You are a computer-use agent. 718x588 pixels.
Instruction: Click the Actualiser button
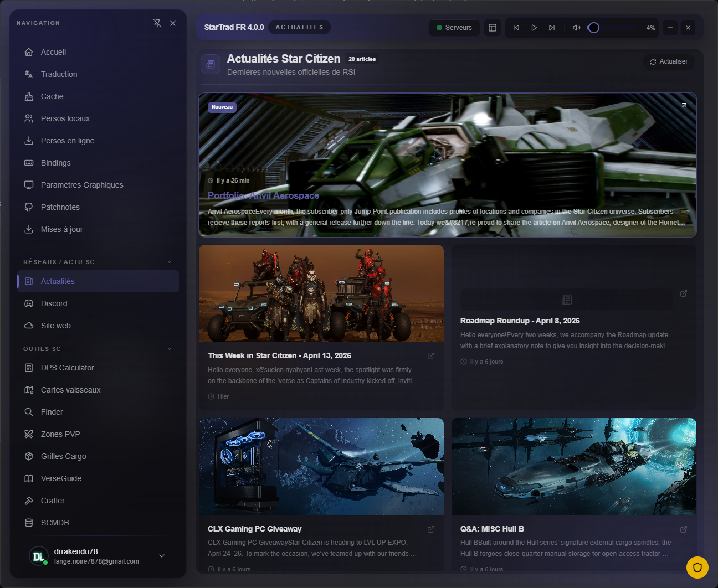(x=669, y=61)
